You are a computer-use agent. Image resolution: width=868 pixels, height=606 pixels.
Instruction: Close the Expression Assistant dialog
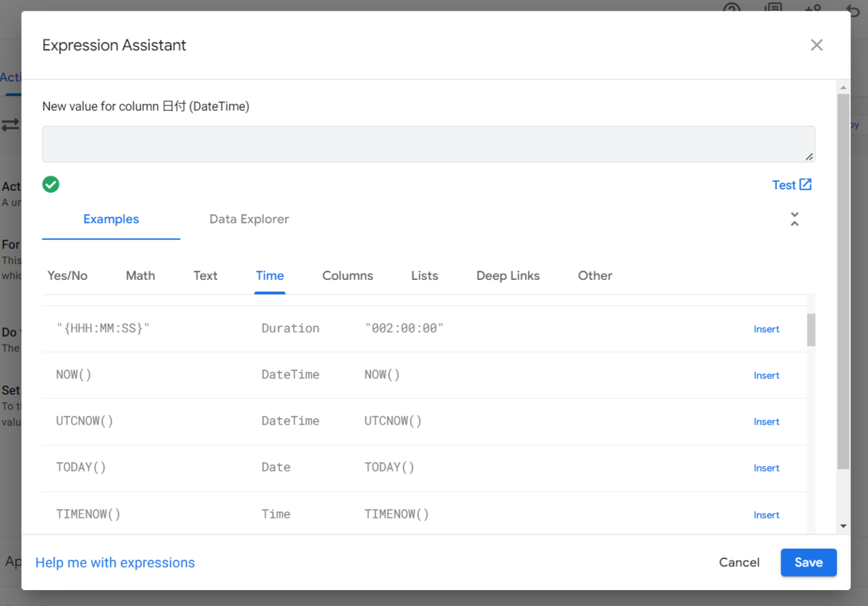click(x=817, y=45)
